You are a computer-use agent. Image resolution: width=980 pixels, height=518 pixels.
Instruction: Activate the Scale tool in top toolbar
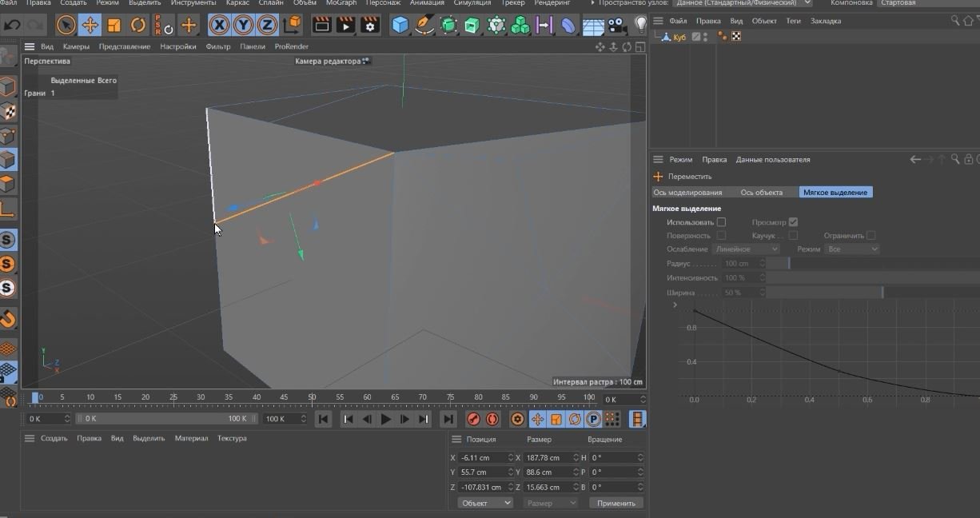click(114, 26)
